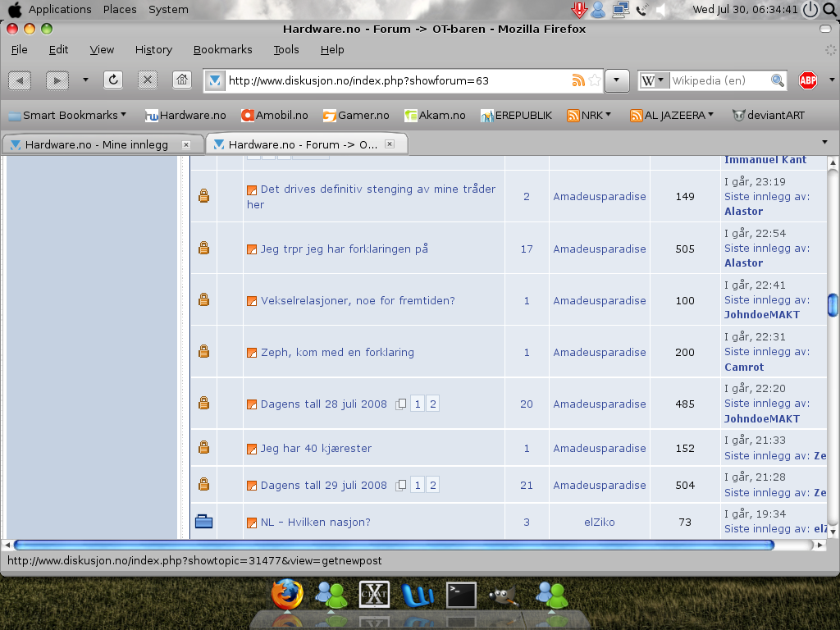Expand the address bar URL history dropdown
This screenshot has width=840, height=630.
[x=617, y=80]
